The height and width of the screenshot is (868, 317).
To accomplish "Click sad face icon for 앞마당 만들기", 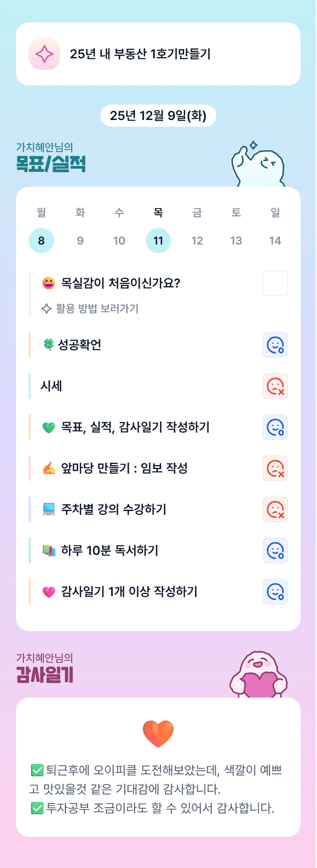I will click(x=275, y=468).
